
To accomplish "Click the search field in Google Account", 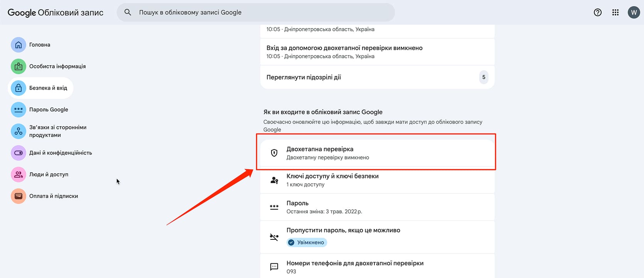I will (256, 12).
